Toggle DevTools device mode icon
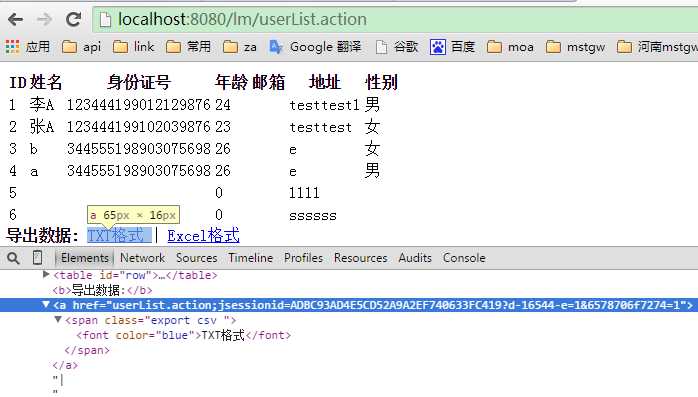 38,258
